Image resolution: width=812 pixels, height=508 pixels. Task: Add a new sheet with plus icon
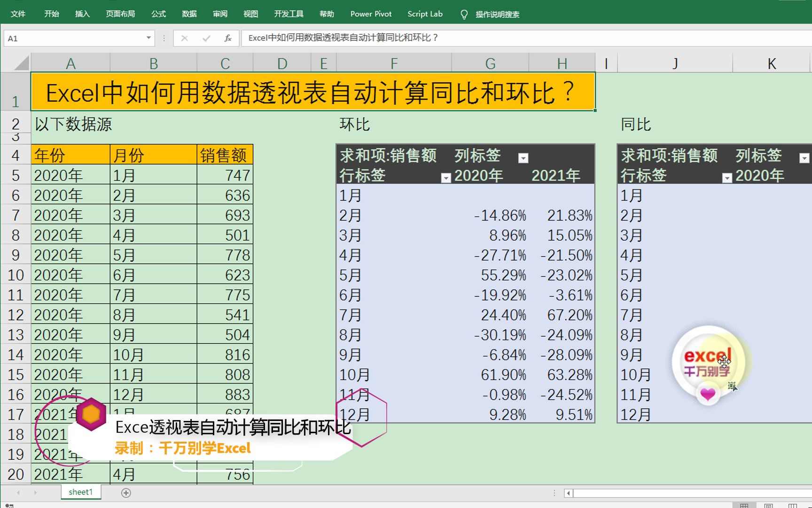coord(126,492)
